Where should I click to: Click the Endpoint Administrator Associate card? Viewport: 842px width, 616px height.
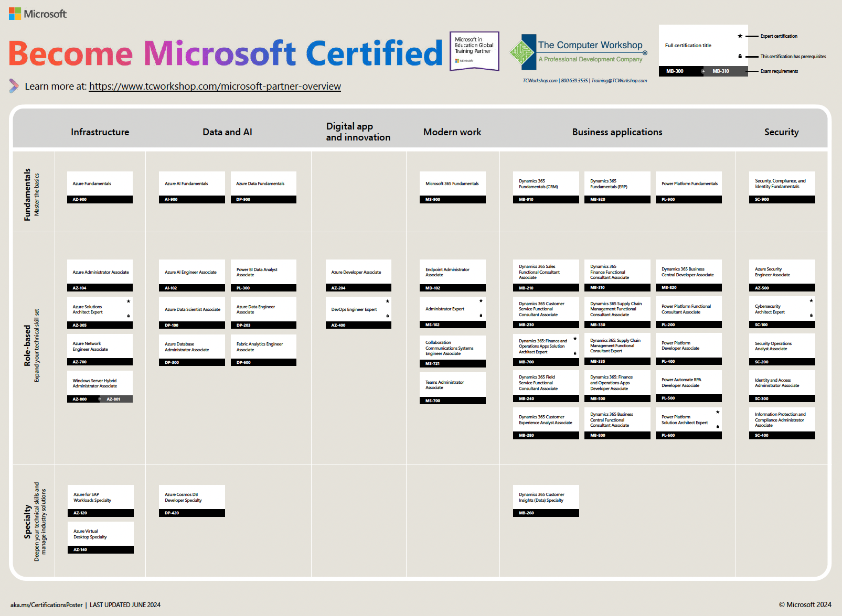click(x=453, y=276)
